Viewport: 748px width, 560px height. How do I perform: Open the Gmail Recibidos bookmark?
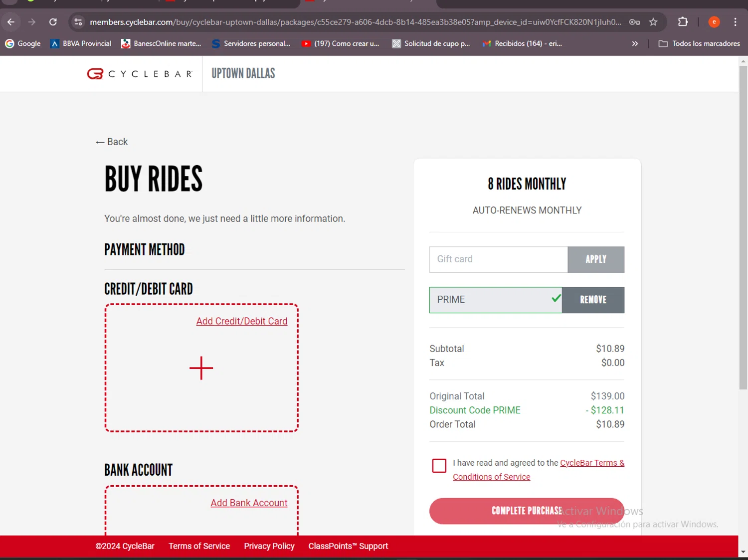point(522,43)
